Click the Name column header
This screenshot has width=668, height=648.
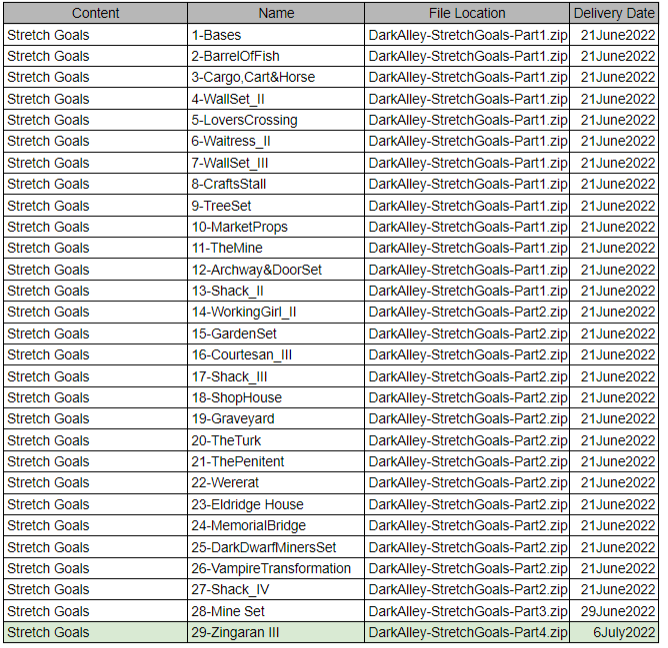(276, 13)
